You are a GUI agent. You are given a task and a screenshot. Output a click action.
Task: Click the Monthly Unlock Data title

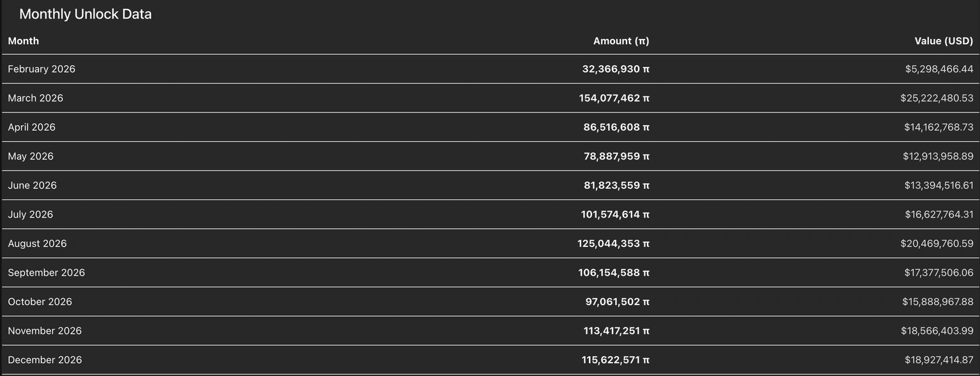(x=85, y=14)
